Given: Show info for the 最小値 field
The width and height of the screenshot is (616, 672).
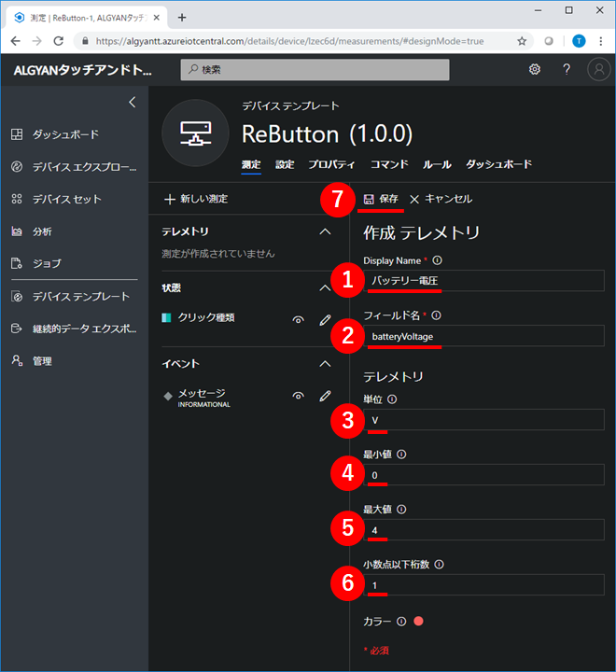Looking at the screenshot, I should [x=401, y=455].
